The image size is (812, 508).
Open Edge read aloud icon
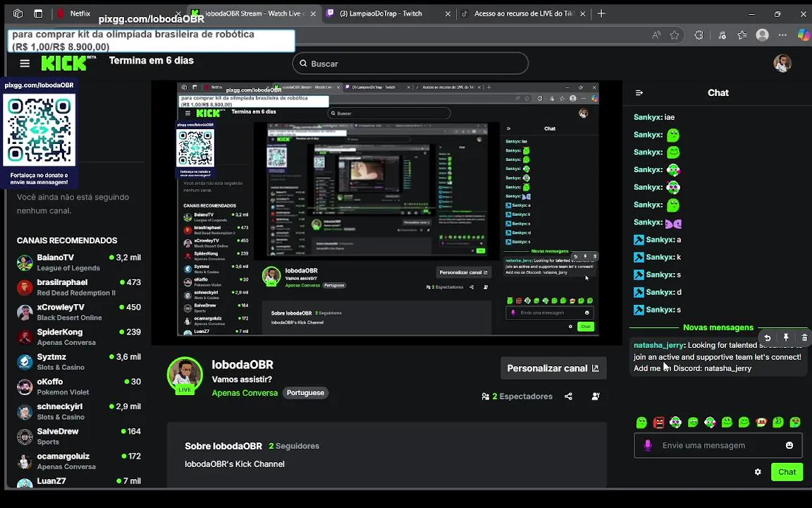point(656,35)
